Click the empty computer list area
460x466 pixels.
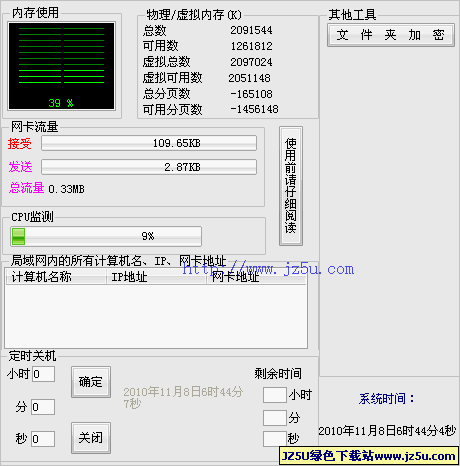tap(156, 316)
